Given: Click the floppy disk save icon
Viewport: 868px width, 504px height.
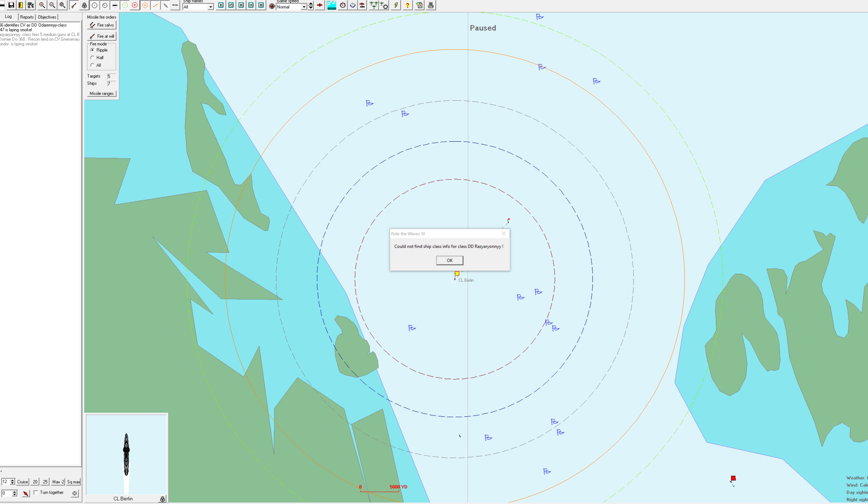Looking at the screenshot, I should click(11, 5).
